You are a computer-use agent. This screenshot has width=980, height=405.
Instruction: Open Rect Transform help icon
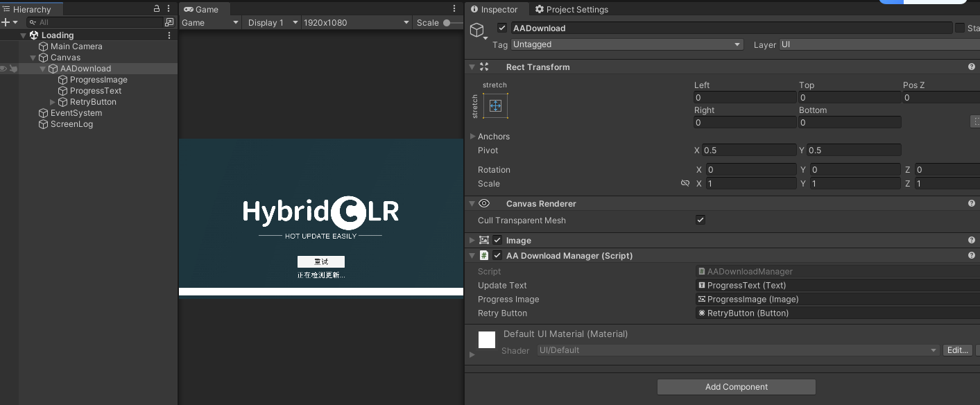pyautogui.click(x=972, y=67)
